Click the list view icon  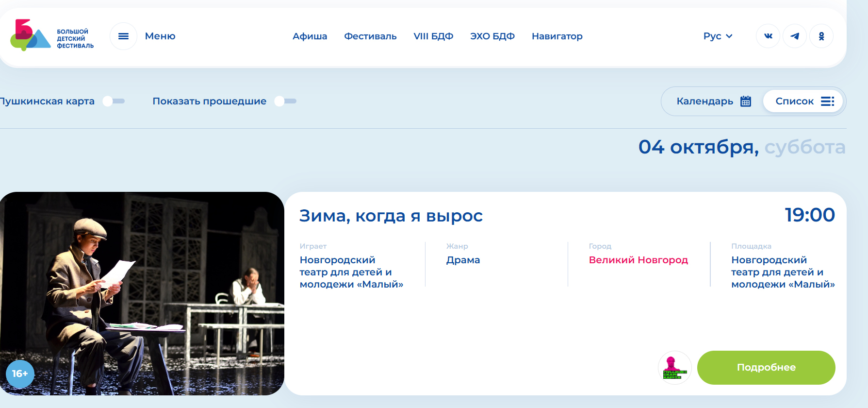coord(827,101)
